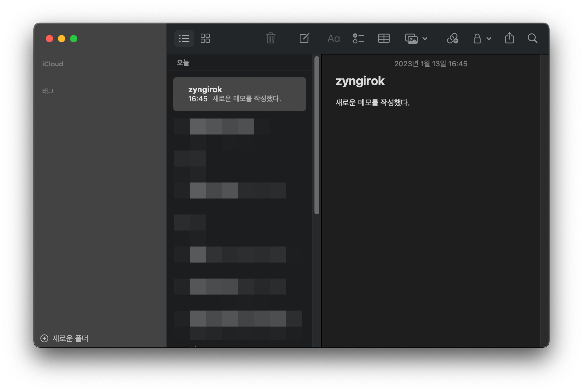583x392 pixels.
Task: Share the note via share icon
Action: (x=509, y=38)
